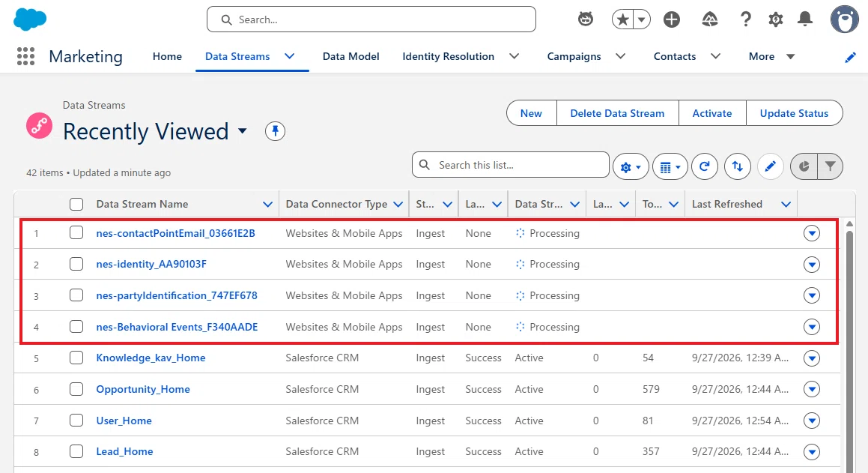This screenshot has height=473, width=868.
Task: Show row actions for Opportunity_Home
Action: (812, 389)
